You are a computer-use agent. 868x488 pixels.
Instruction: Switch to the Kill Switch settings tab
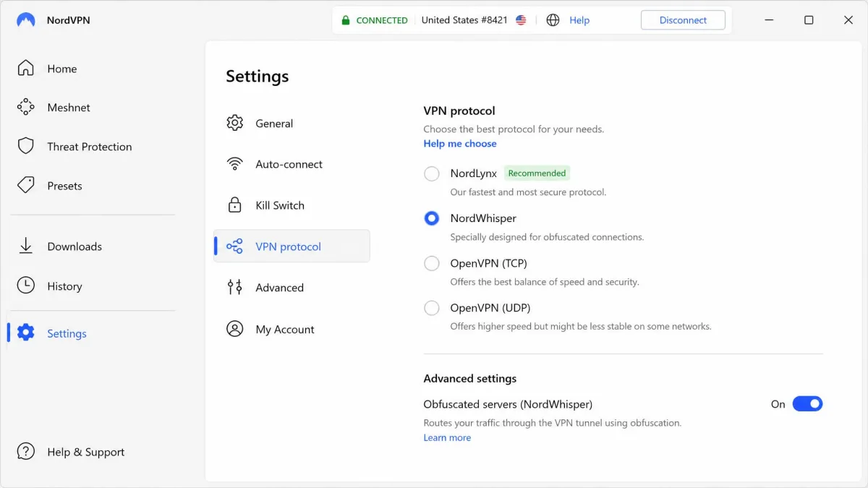pos(292,205)
